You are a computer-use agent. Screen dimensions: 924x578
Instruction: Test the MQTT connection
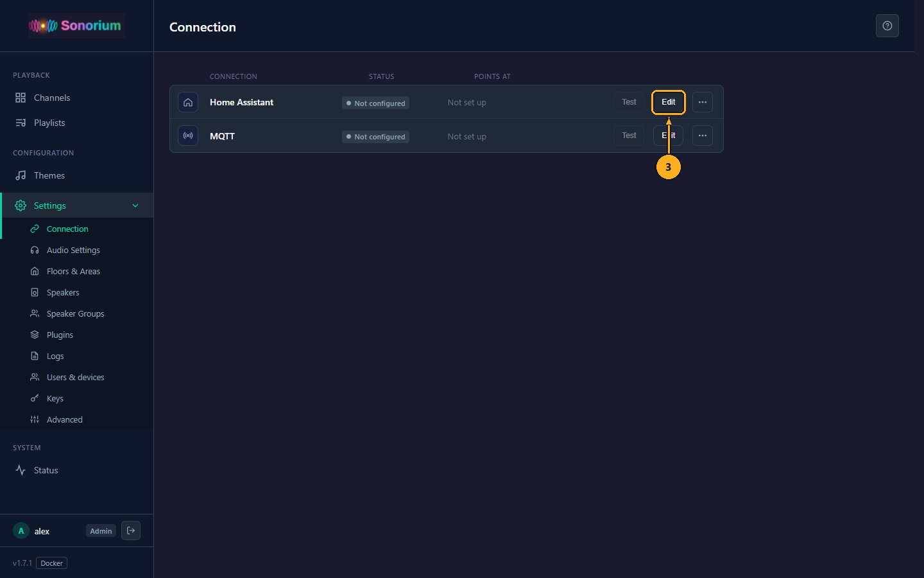pyautogui.click(x=629, y=136)
